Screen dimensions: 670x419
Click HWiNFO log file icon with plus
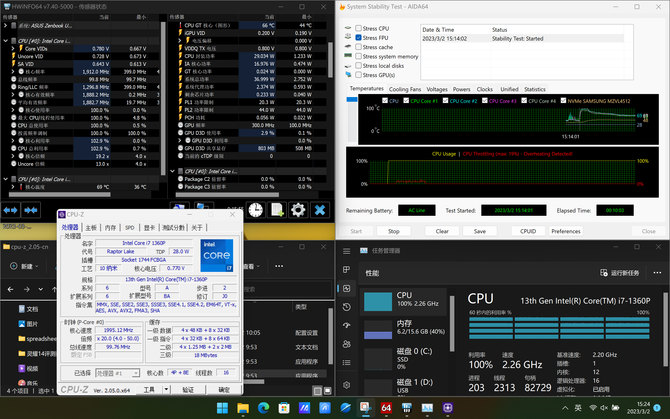tap(277, 210)
